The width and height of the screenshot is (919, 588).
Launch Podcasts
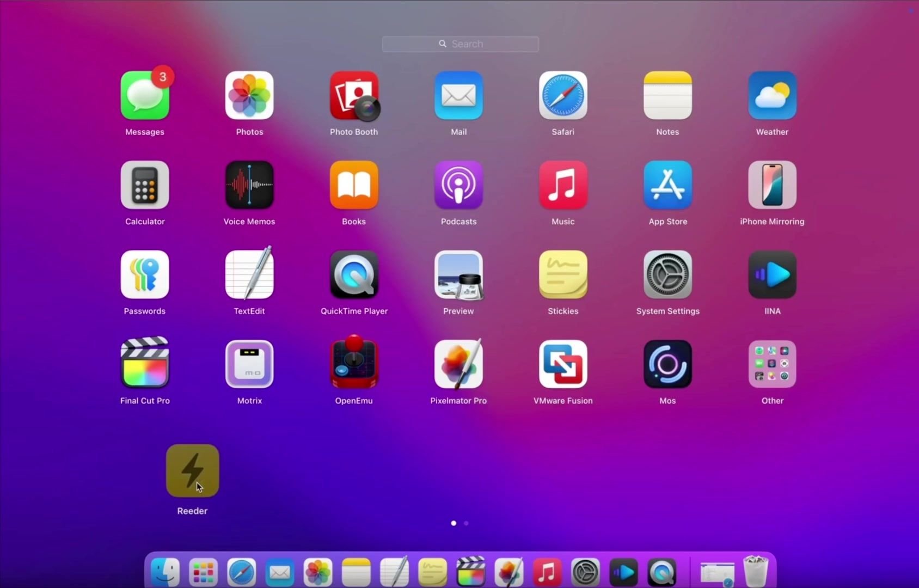pyautogui.click(x=458, y=185)
